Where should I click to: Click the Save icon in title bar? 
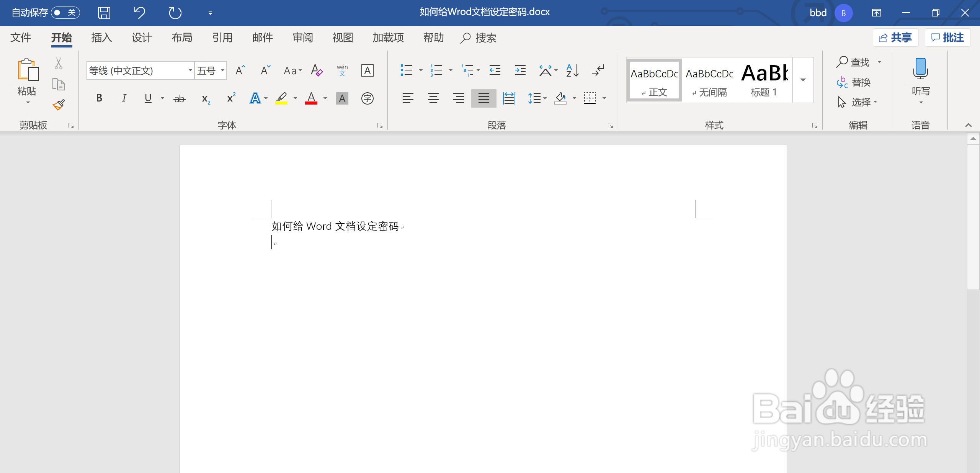point(104,13)
